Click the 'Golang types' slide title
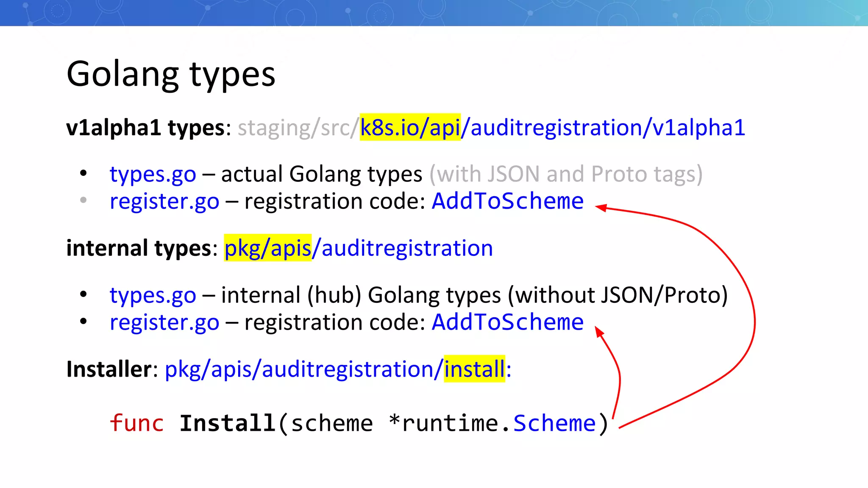The image size is (868, 488). [171, 75]
